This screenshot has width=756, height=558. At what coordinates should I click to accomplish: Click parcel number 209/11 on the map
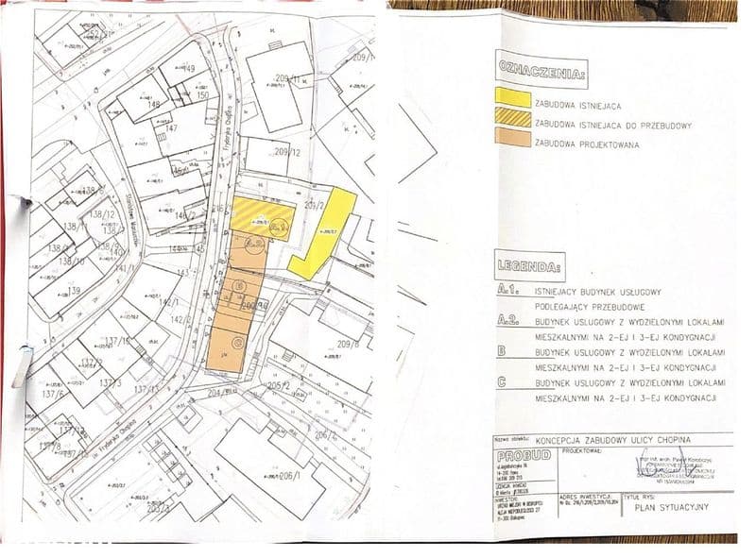click(x=287, y=77)
